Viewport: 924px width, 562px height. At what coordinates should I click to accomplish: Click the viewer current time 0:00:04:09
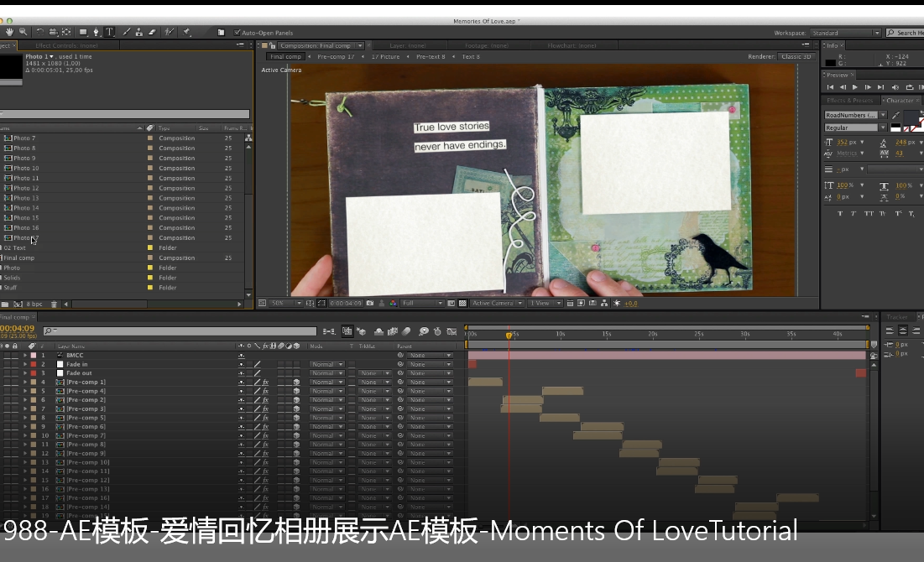tap(345, 304)
